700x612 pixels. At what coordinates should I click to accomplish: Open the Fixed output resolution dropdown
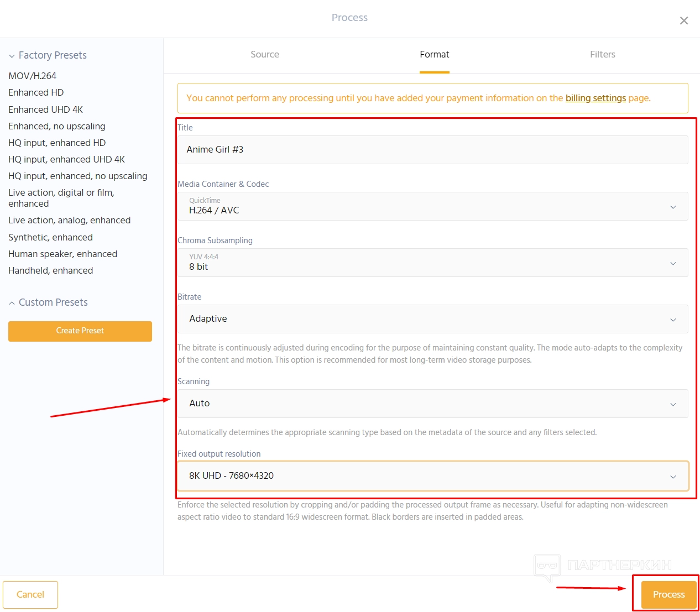tap(432, 476)
